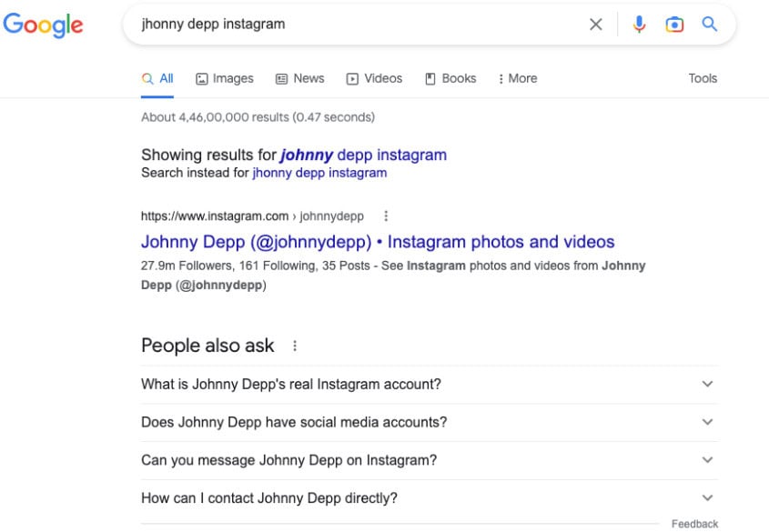Clear the search box with the X icon
This screenshot has width=769, height=532.
click(595, 24)
